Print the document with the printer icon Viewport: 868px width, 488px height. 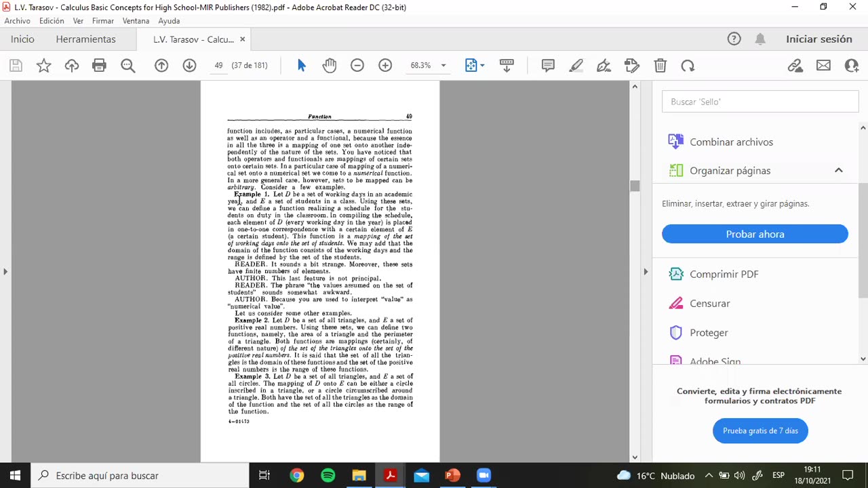pyautogui.click(x=100, y=66)
